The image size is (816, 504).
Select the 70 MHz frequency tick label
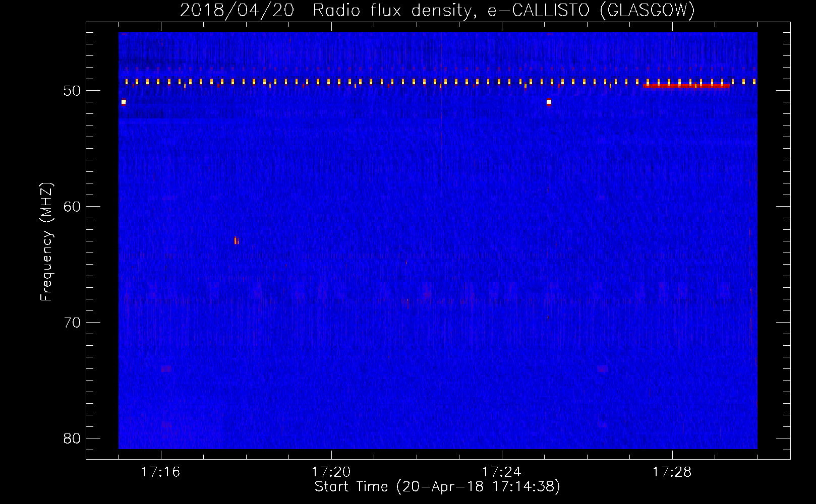tap(72, 323)
